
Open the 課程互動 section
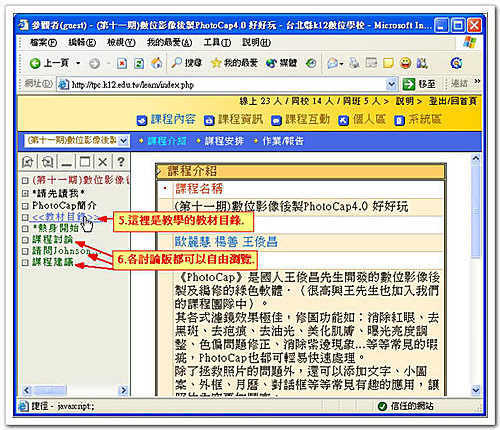click(x=300, y=119)
